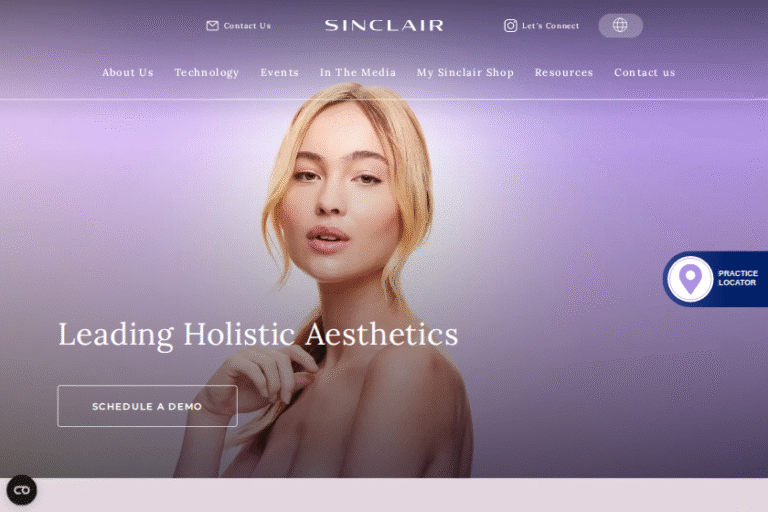The image size is (768, 512).
Task: Expand the Resources menu
Action: pos(564,73)
